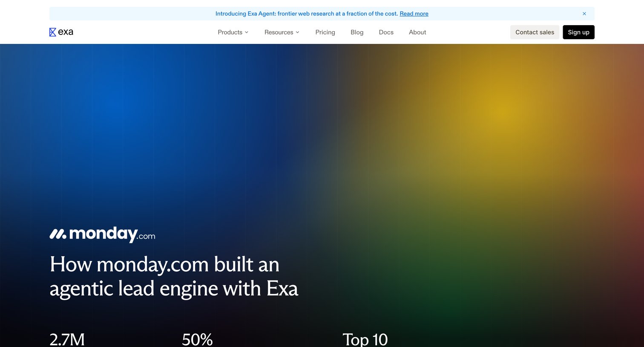This screenshot has height=347, width=644.
Task: Click the 'Introducing Exa Agent' announcement text
Action: point(307,14)
